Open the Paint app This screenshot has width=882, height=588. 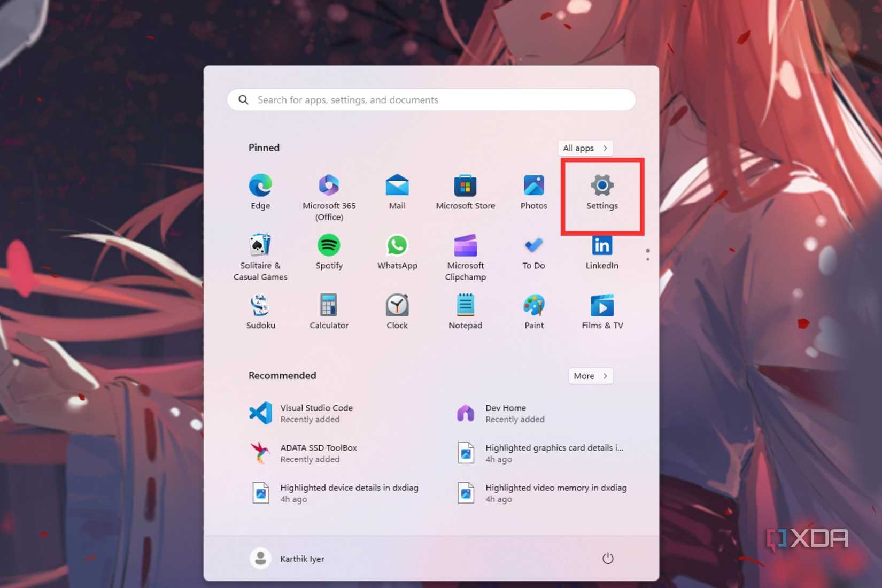point(533,312)
